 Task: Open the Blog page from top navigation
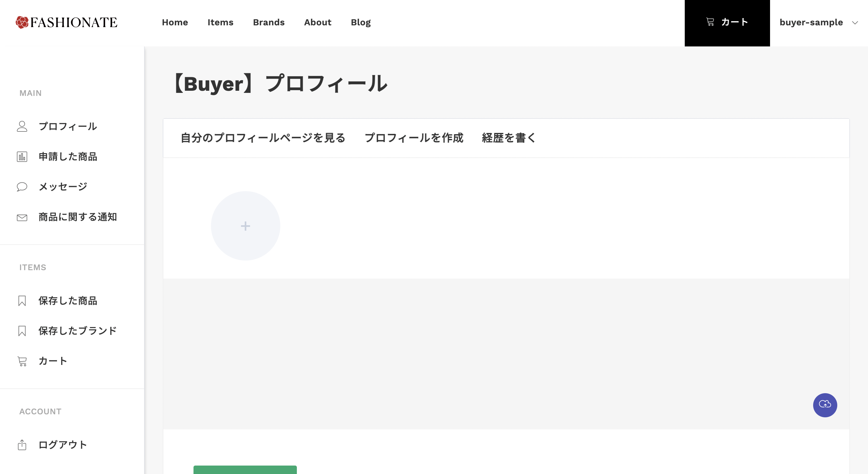360,22
